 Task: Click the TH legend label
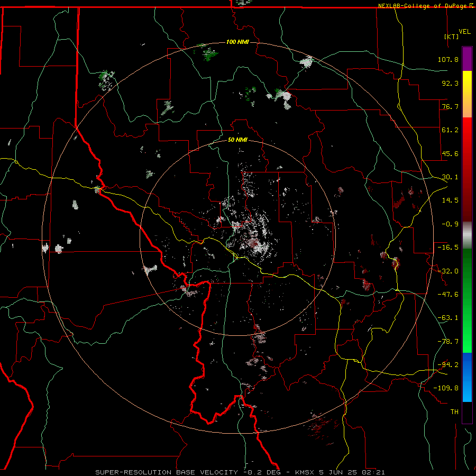[x=454, y=412]
